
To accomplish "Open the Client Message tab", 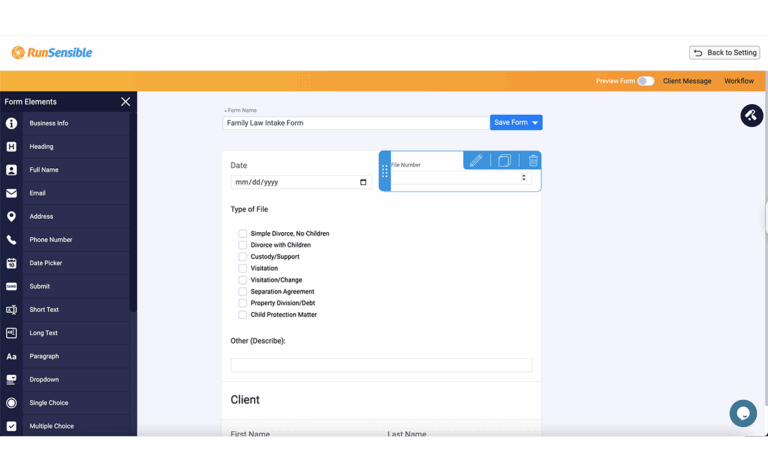I will [687, 81].
